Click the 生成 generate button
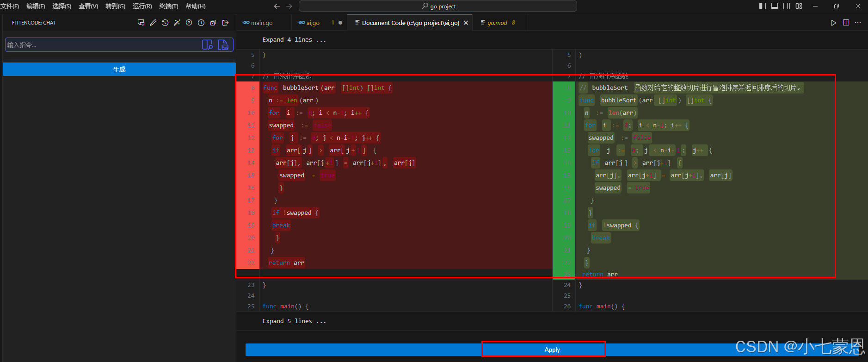868x362 pixels. (119, 69)
